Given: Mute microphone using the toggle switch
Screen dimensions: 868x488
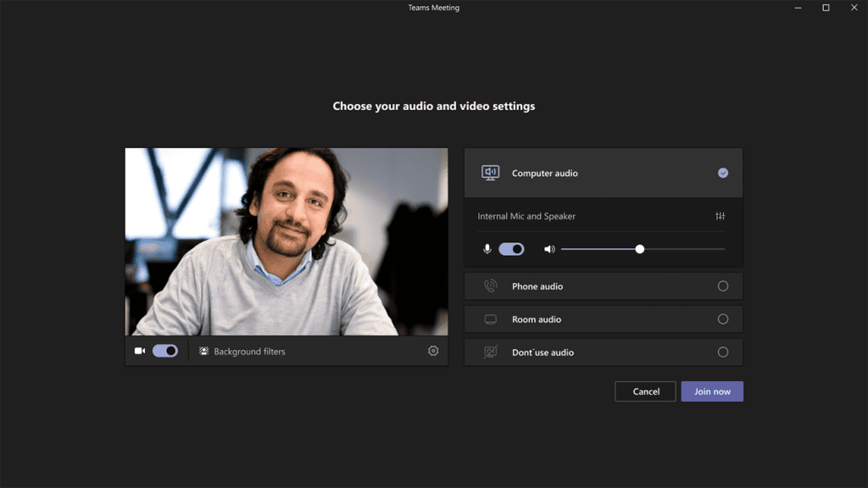Looking at the screenshot, I should [511, 249].
